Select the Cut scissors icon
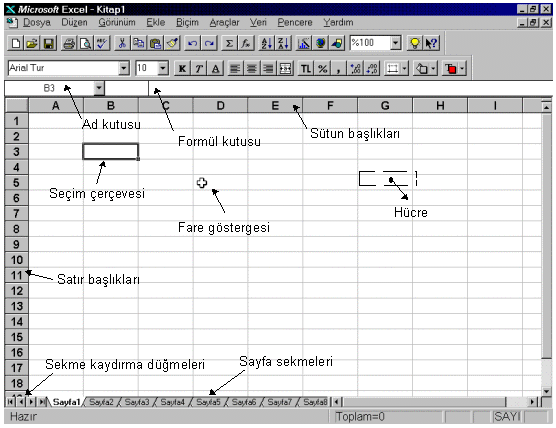Image resolution: width=556 pixels, height=428 pixels. pos(122,44)
